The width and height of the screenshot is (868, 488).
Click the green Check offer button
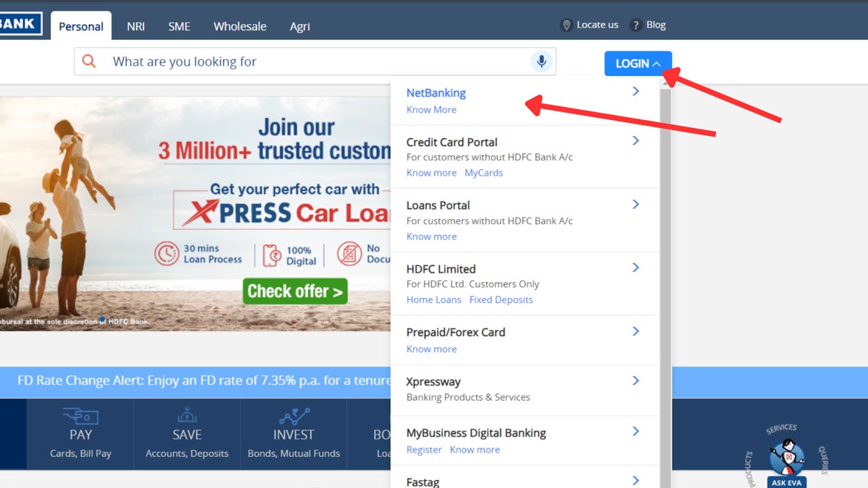[x=294, y=291]
